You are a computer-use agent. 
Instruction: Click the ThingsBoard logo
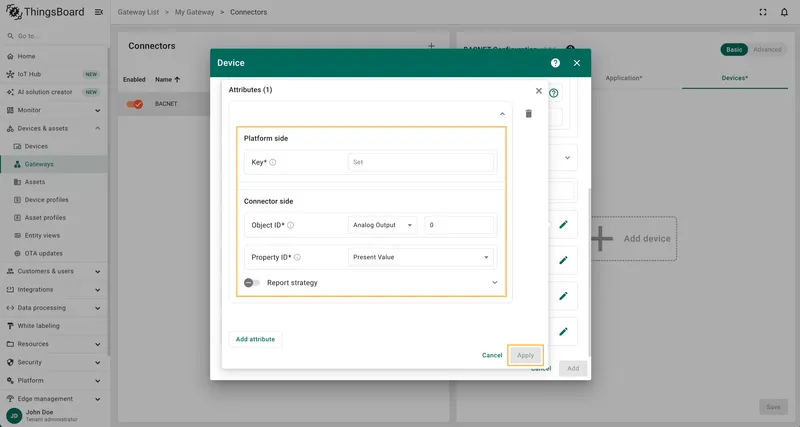pos(45,12)
